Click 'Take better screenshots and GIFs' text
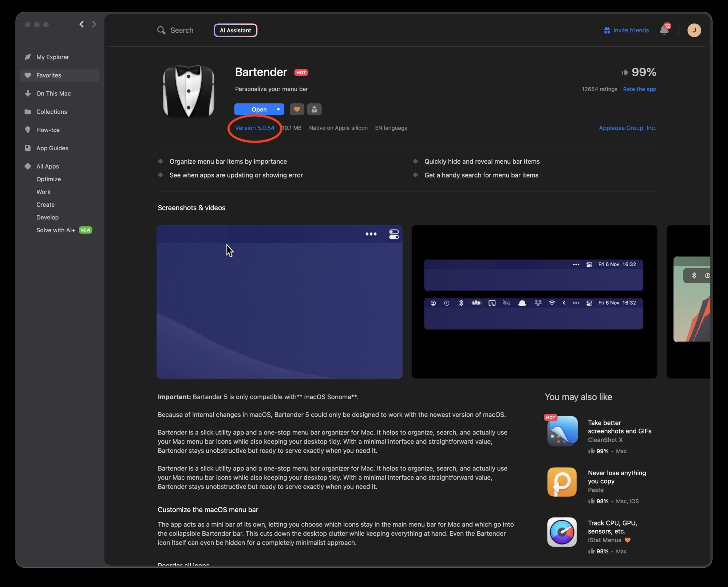Image resolution: width=728 pixels, height=587 pixels. point(620,427)
